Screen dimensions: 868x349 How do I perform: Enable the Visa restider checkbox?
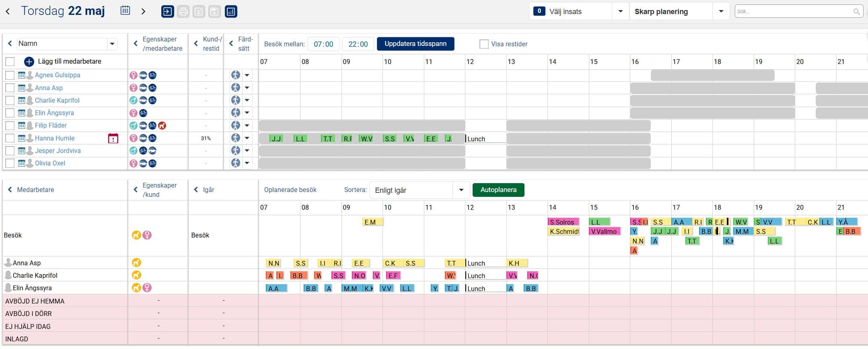click(484, 44)
